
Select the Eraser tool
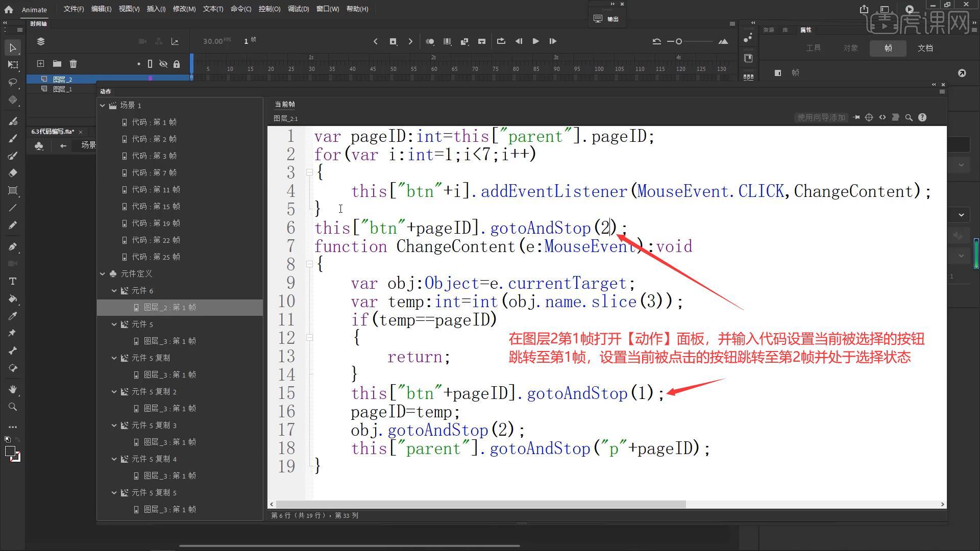coord(13,173)
